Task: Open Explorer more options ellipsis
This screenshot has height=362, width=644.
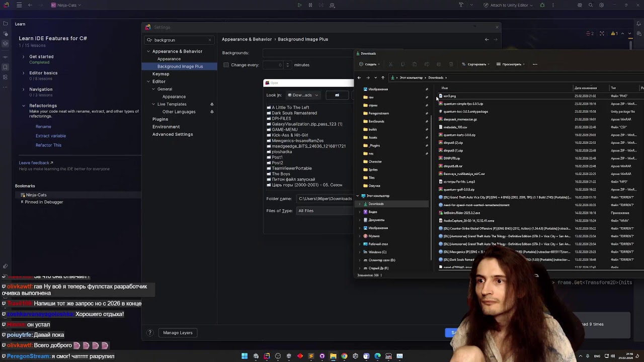Action: [535, 64]
